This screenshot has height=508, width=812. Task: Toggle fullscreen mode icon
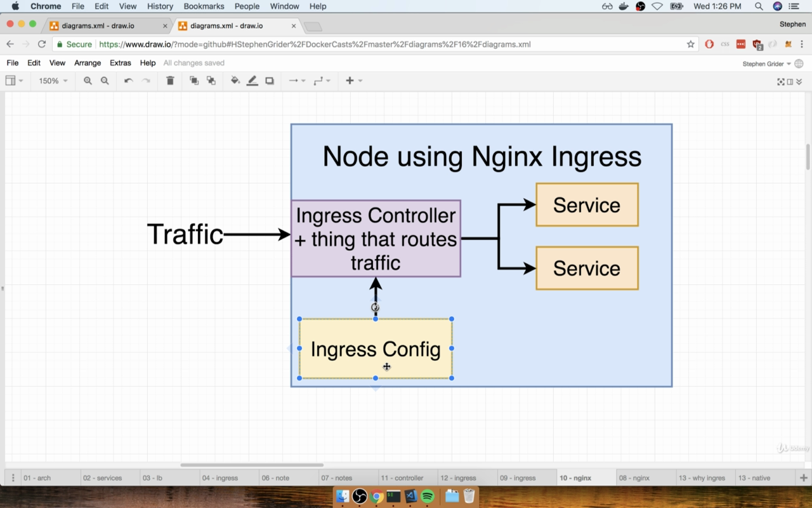(781, 81)
